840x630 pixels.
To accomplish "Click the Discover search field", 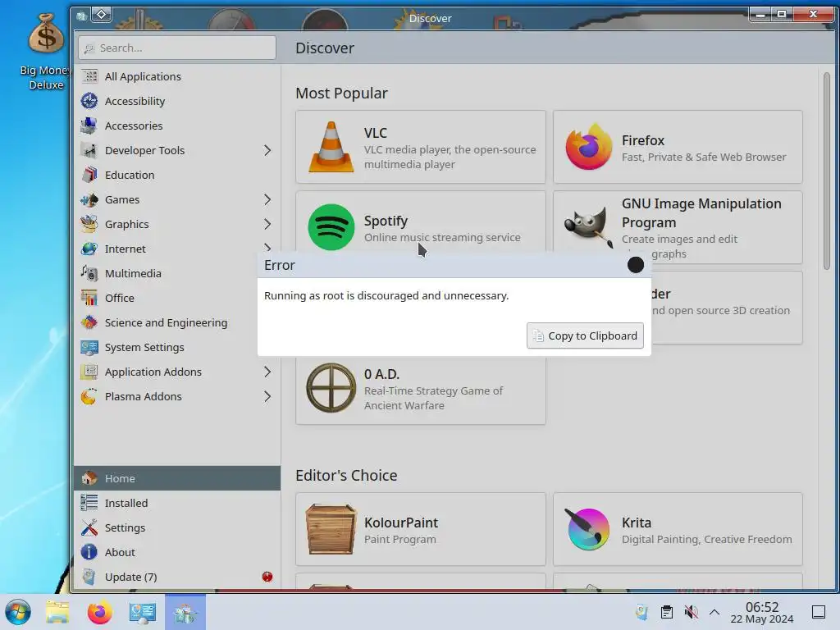I will [177, 48].
